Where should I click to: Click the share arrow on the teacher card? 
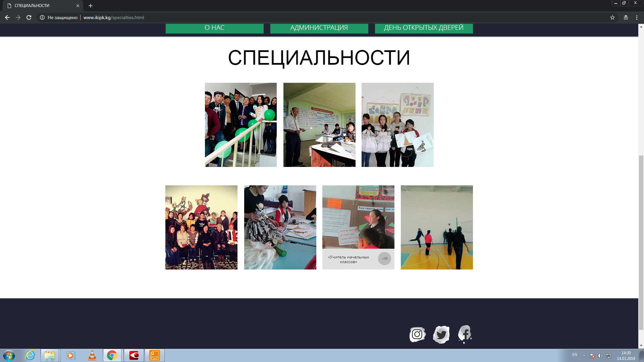click(384, 258)
